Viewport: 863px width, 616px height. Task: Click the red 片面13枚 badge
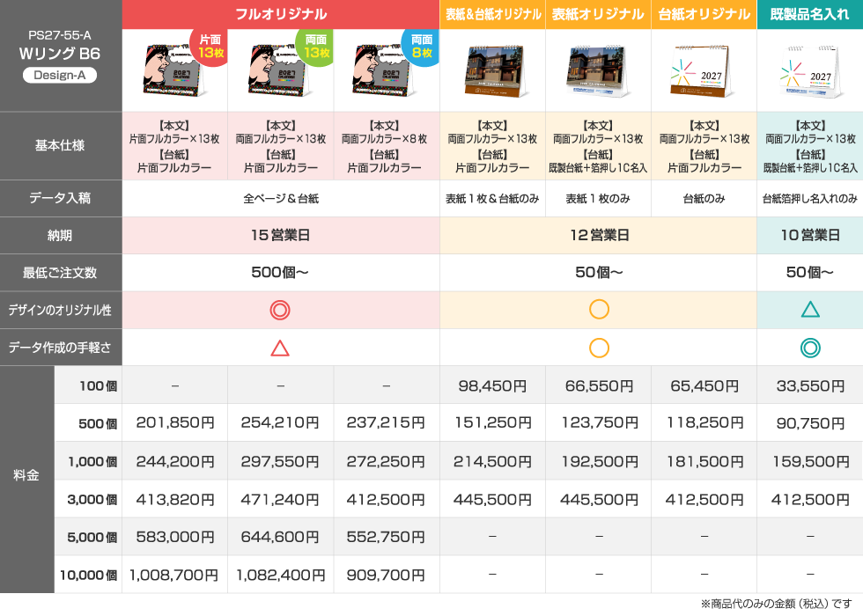(210, 47)
